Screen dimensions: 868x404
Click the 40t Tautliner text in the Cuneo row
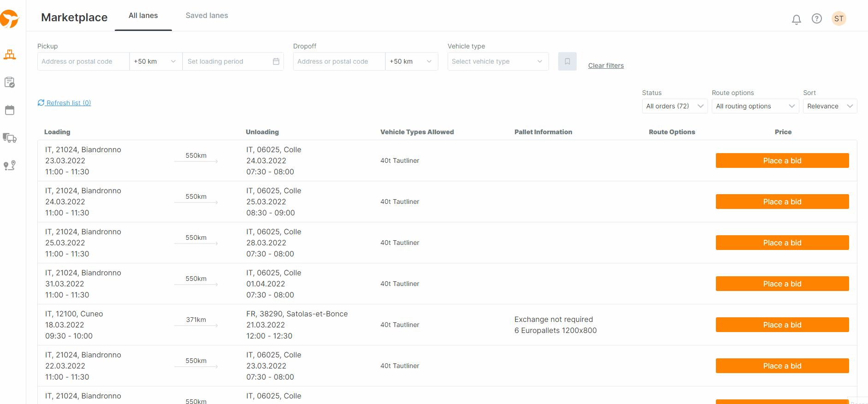tap(400, 325)
